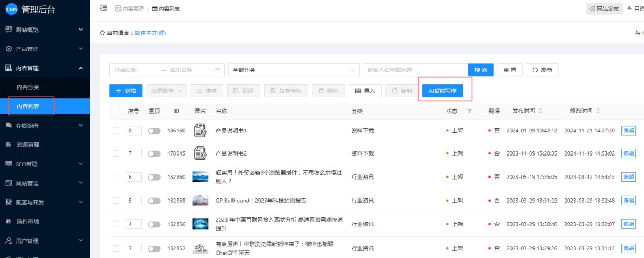Check the checkbox for 产品说明书2 row
644x258 pixels.
tap(116, 153)
